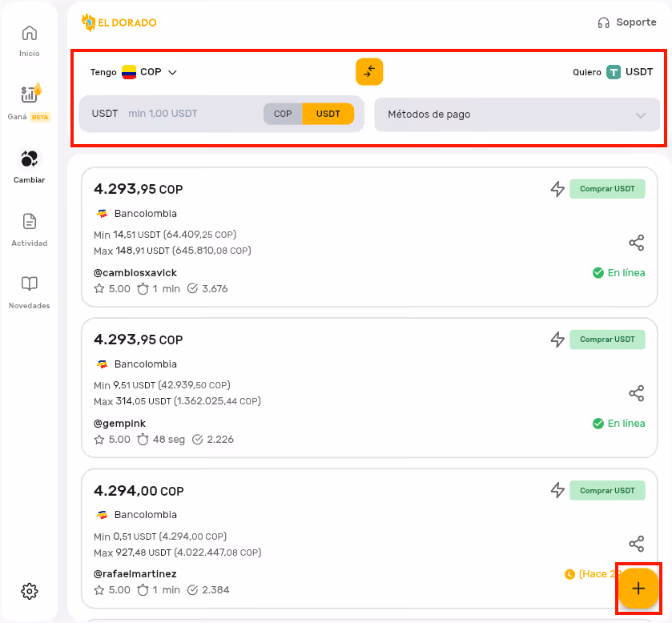Click the En línea status of cambiosxavick

[x=619, y=272]
